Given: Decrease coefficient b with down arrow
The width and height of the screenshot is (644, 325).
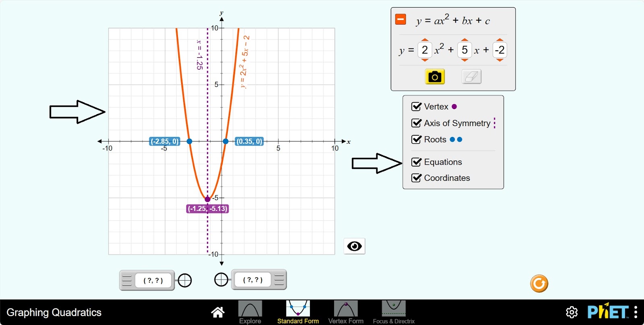Looking at the screenshot, I should coord(464,60).
